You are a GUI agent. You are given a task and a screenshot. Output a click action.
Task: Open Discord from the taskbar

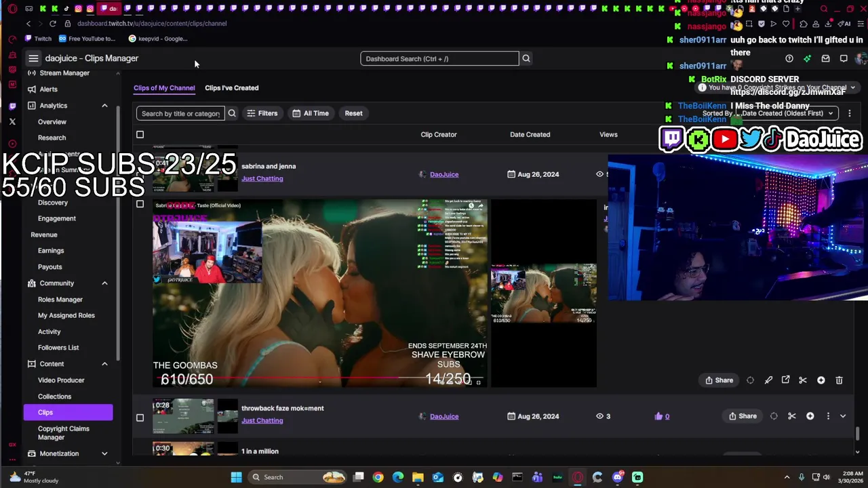(617, 477)
